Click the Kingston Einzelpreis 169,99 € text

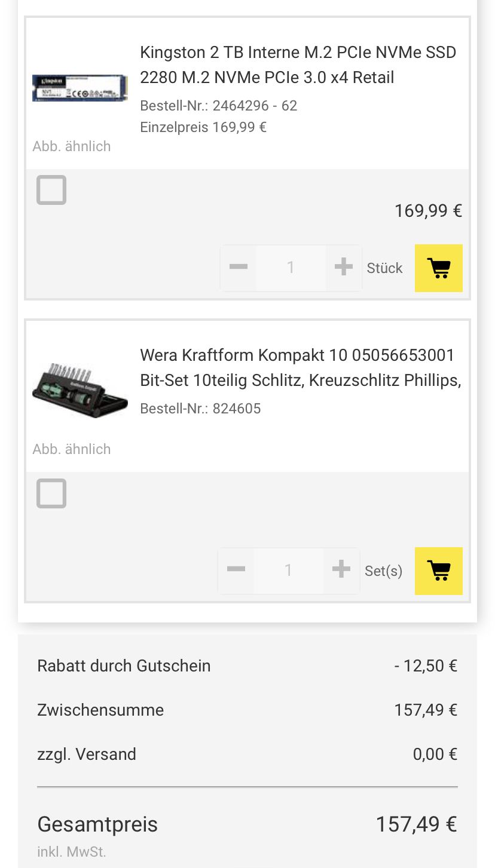(203, 127)
